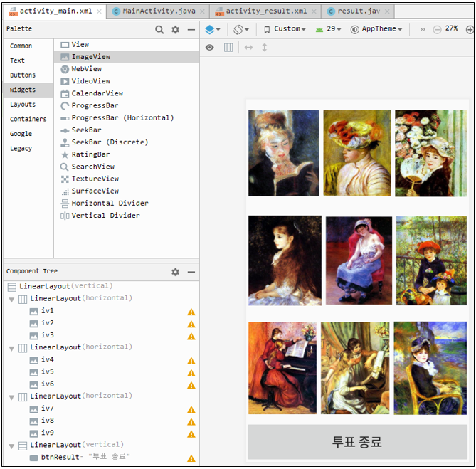Click the vertical expand arrow icon
This screenshot has width=476, height=469.
pyautogui.click(x=265, y=48)
